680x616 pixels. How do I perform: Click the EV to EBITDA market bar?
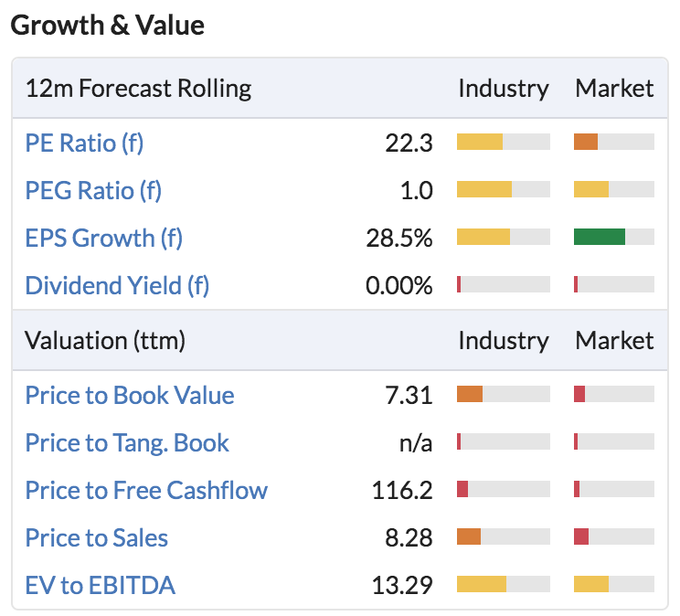pyautogui.click(x=614, y=584)
